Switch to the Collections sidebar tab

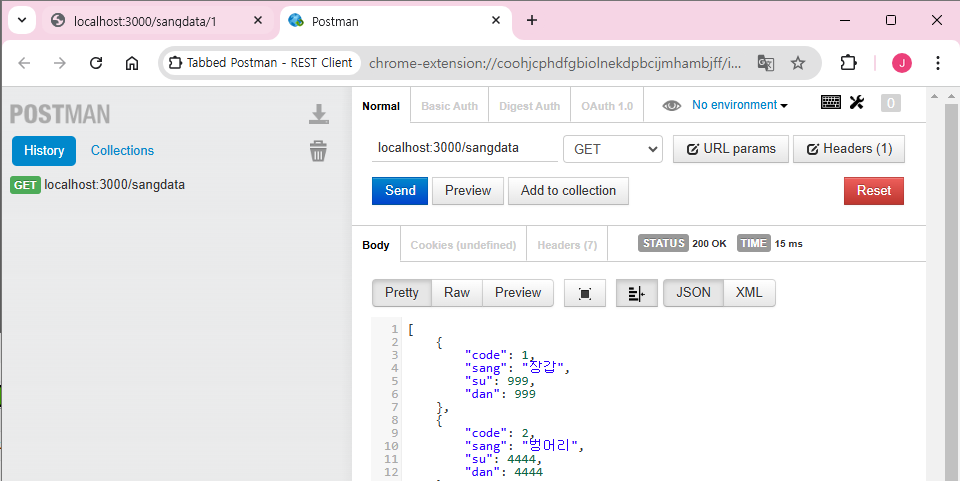122,151
